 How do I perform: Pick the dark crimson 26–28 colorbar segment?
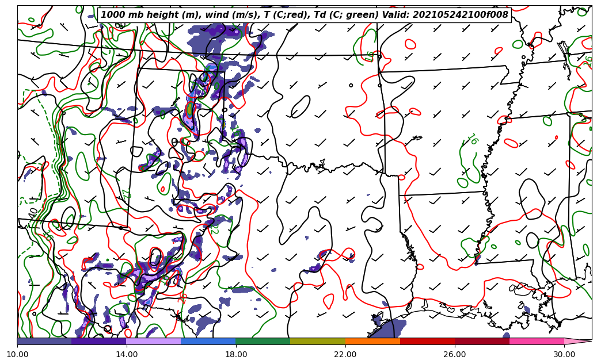tap(482, 341)
